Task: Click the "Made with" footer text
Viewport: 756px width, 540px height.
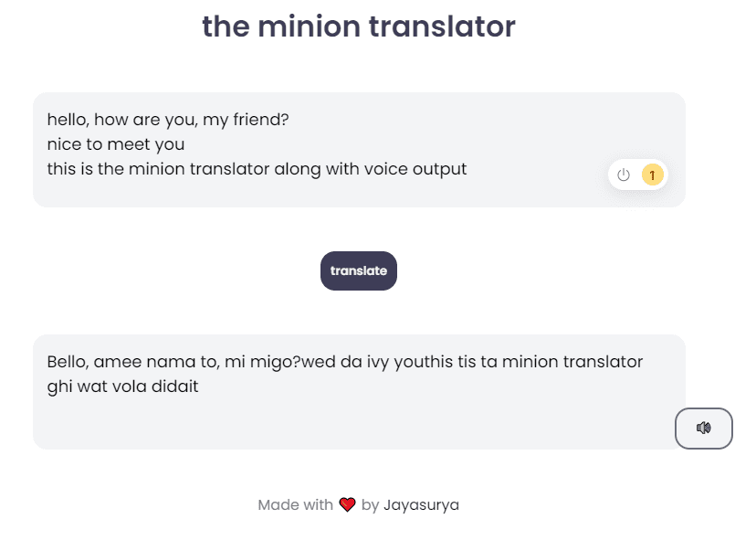Action: tap(295, 504)
